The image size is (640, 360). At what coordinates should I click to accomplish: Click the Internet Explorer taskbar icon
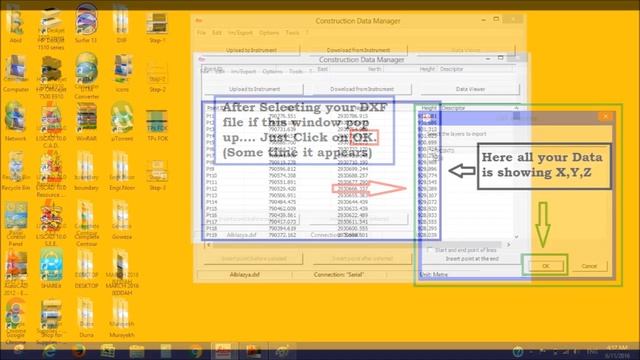(49, 351)
